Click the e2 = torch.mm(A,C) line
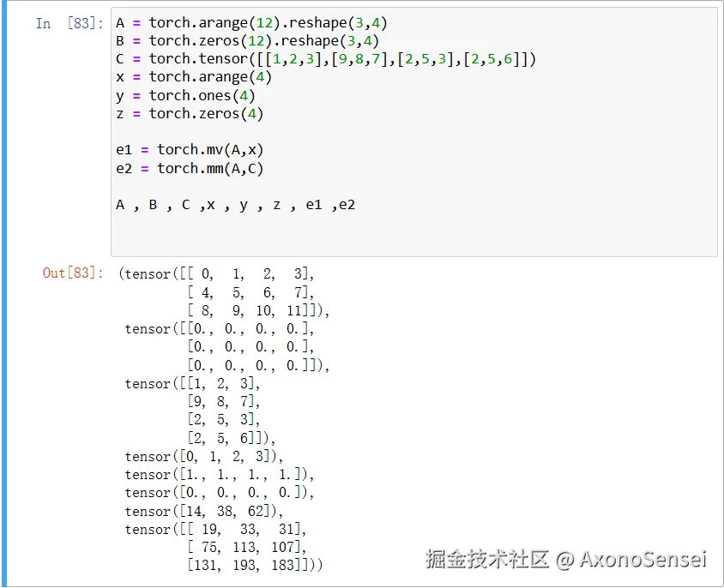Viewport: 724px width, 588px height. tap(190, 169)
